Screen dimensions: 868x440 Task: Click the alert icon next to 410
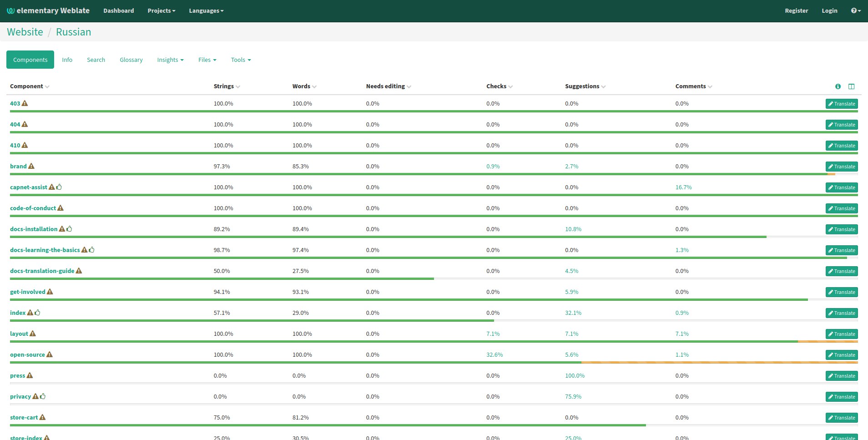click(25, 145)
